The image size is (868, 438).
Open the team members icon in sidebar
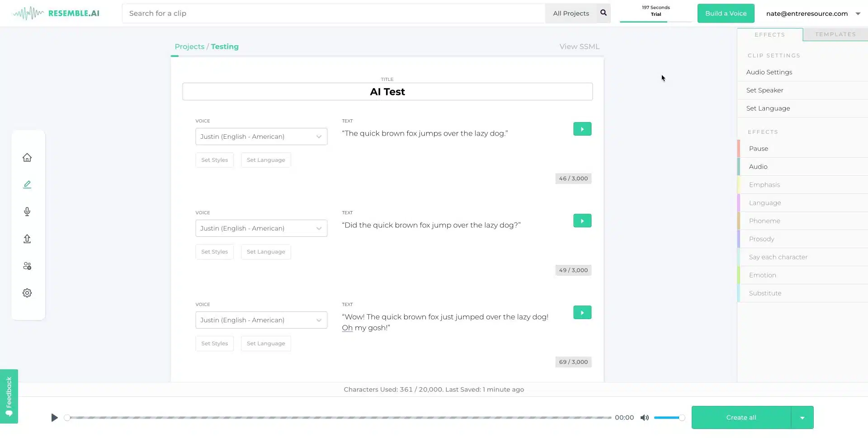click(27, 266)
